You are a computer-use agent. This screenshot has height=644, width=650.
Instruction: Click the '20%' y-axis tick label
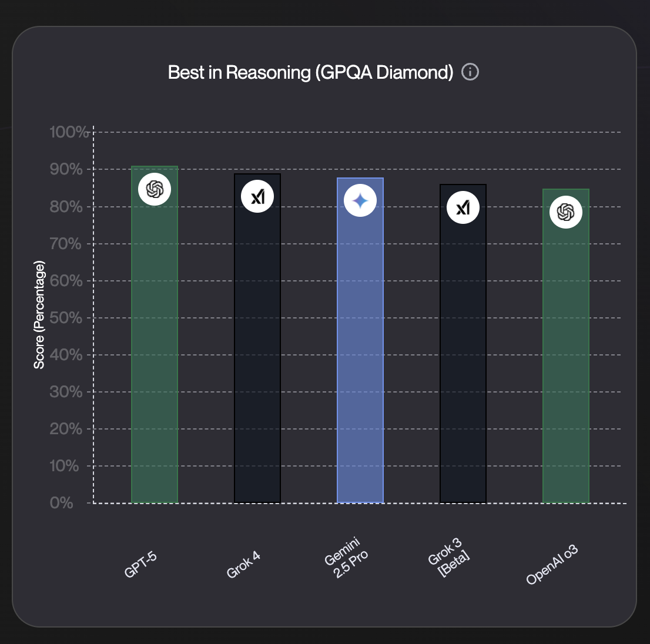point(66,429)
